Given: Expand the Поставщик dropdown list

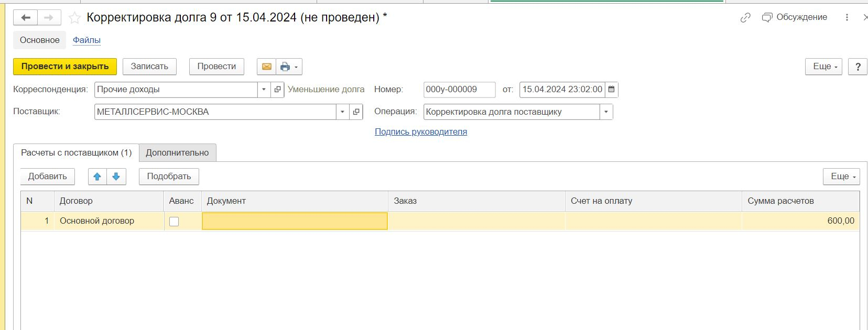Looking at the screenshot, I should point(343,112).
